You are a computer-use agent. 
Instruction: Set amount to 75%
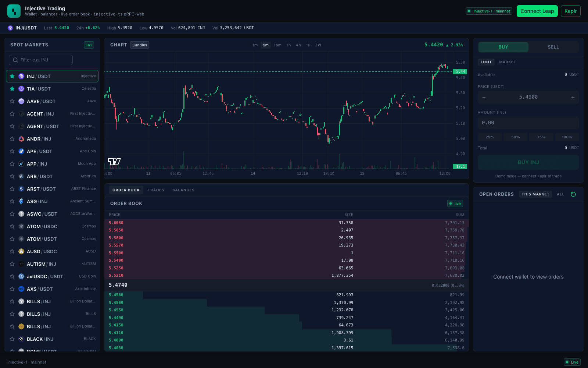pyautogui.click(x=541, y=137)
